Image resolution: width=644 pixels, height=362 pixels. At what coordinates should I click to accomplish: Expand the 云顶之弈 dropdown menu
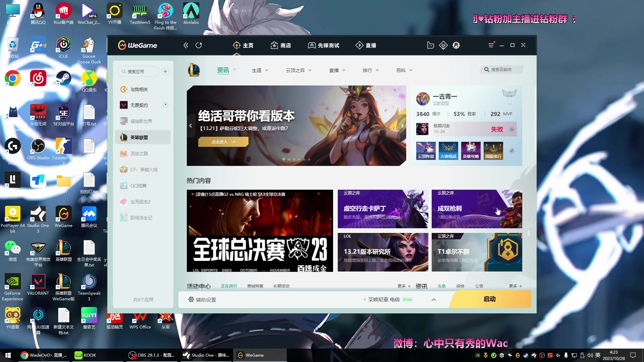(310, 70)
